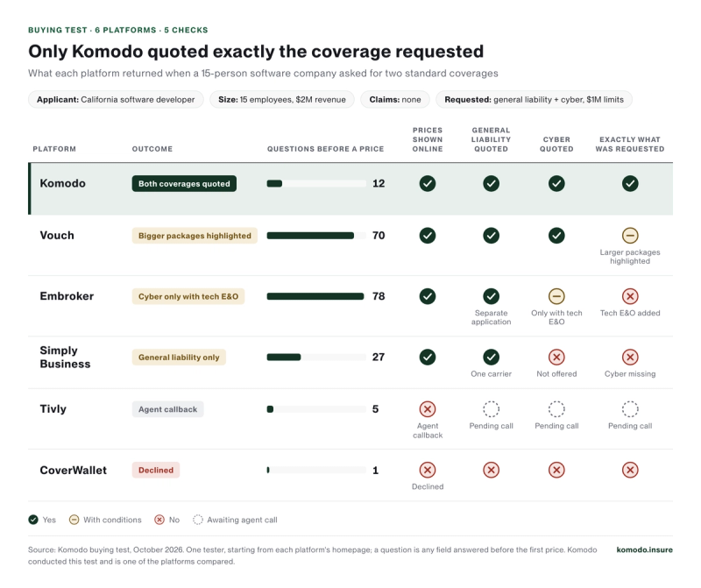Click Simply Business's Prices Shown Online checkmark
The width and height of the screenshot is (701, 588).
tap(428, 357)
